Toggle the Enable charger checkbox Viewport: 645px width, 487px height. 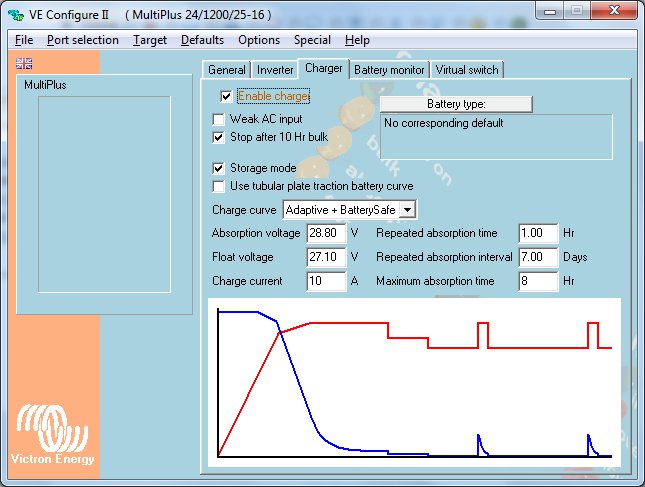pyautogui.click(x=226, y=96)
